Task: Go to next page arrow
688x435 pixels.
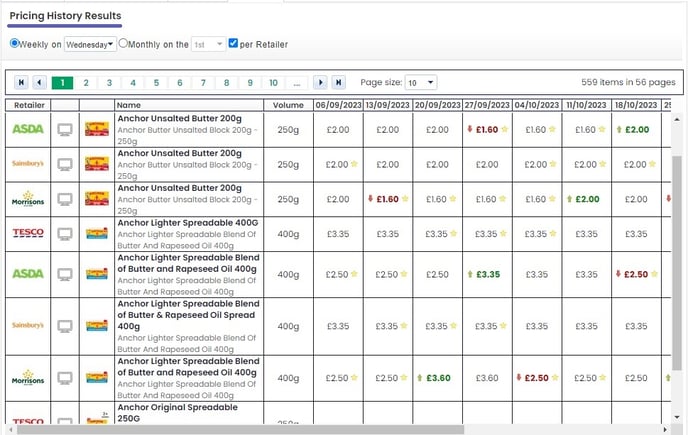Action: click(x=320, y=82)
